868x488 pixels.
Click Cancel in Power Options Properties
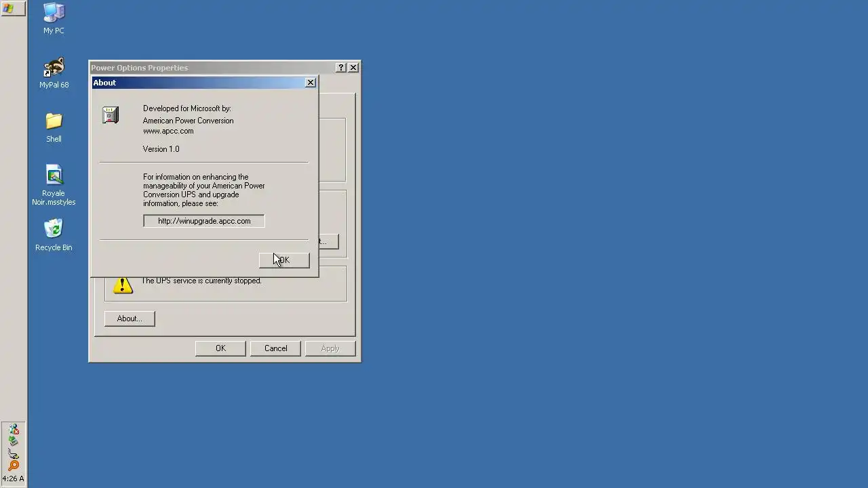pyautogui.click(x=275, y=348)
